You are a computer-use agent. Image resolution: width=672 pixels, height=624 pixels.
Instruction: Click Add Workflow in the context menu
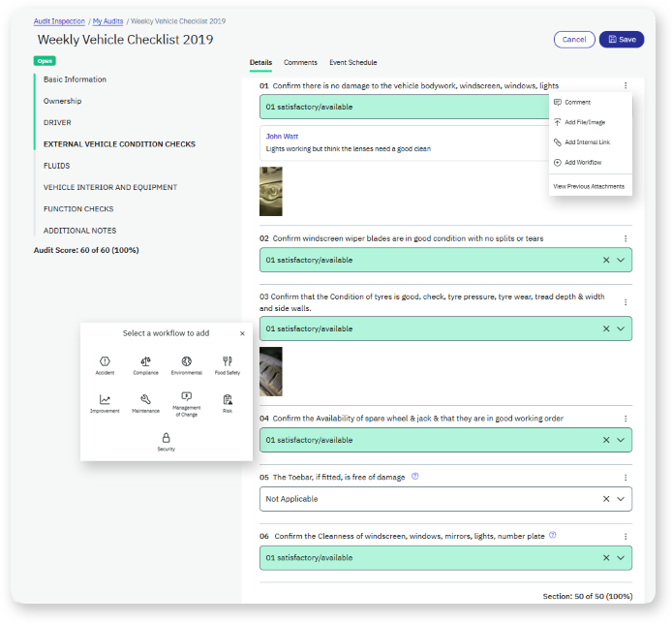(582, 162)
